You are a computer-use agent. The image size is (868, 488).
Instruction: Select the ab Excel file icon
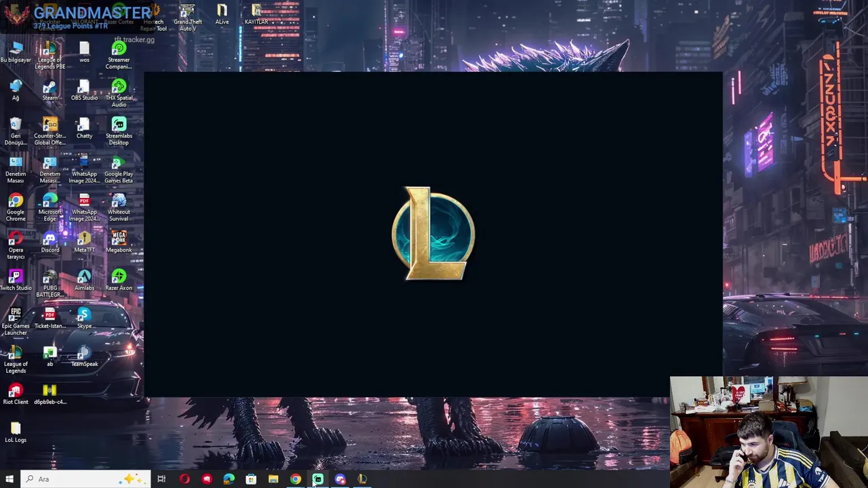click(50, 357)
